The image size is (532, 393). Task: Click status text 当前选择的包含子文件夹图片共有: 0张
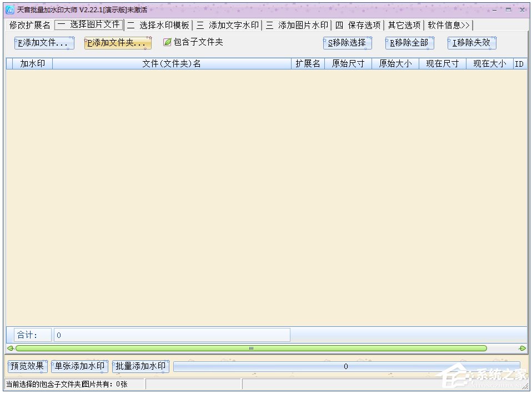pyautogui.click(x=67, y=385)
